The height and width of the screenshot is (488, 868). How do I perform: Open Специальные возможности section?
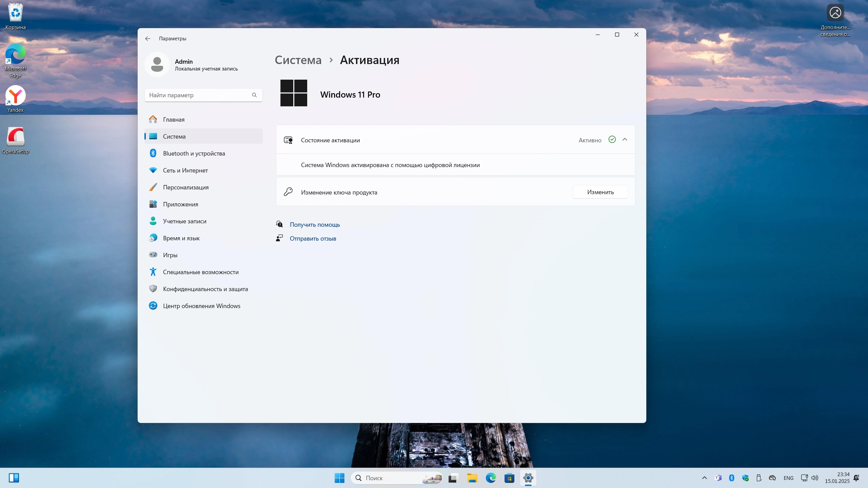(x=200, y=272)
